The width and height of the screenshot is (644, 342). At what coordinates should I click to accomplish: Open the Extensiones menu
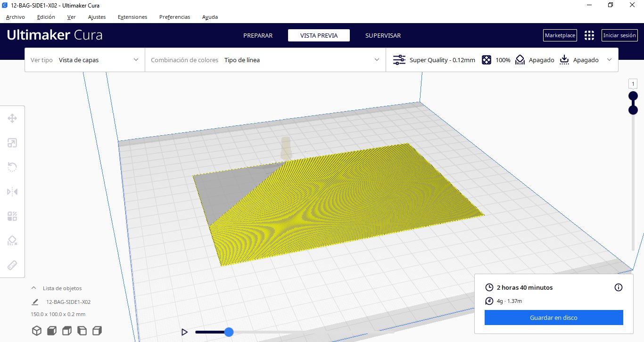point(132,17)
